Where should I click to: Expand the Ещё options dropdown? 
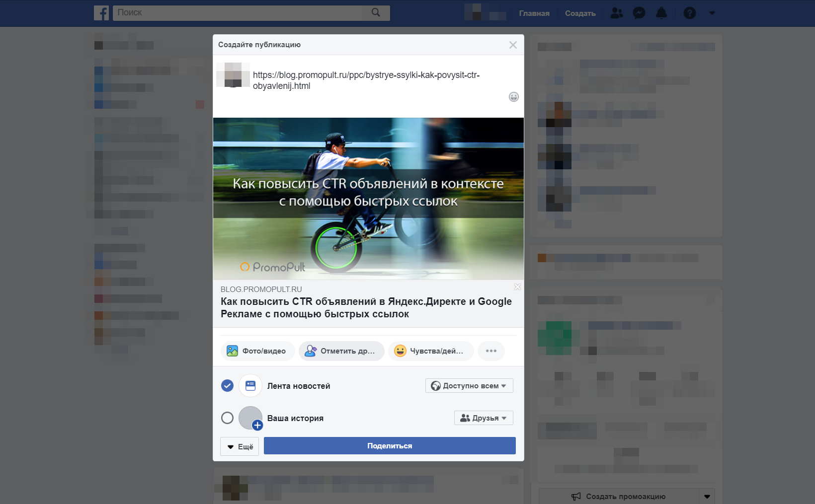coord(240,446)
